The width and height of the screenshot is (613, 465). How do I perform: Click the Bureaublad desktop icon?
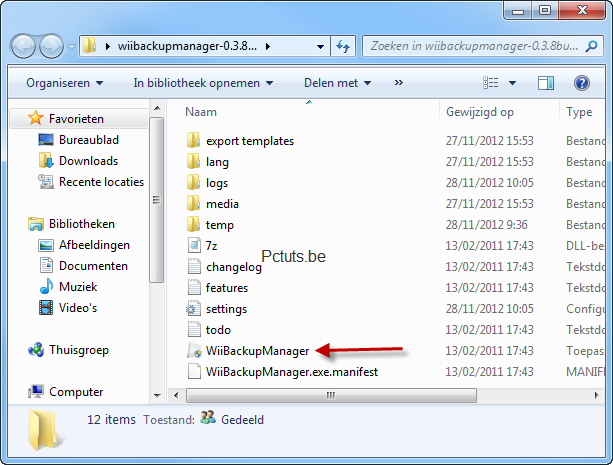click(46, 140)
